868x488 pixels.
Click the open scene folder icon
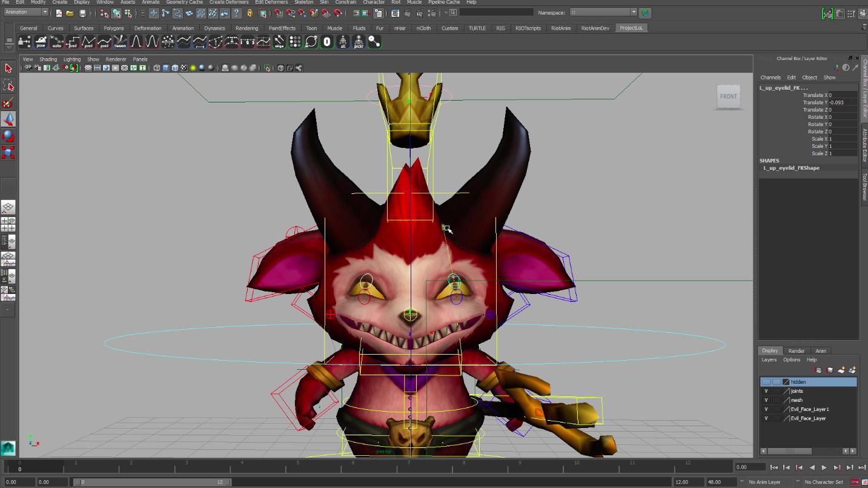click(x=70, y=13)
